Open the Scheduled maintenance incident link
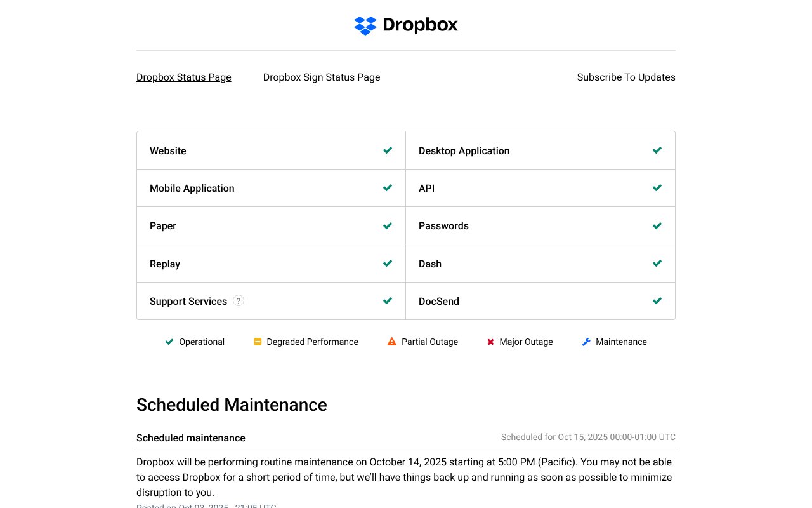This screenshot has width=812, height=508. (x=191, y=438)
